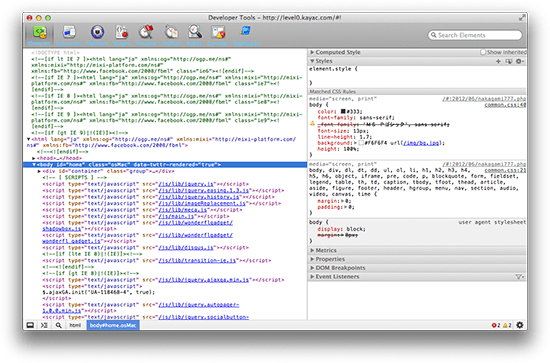
Task: Expand the div#container node
Action: coord(39,171)
